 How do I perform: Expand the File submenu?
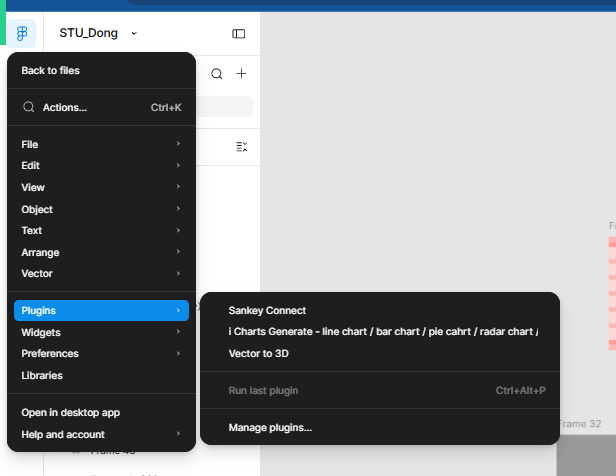tap(101, 144)
